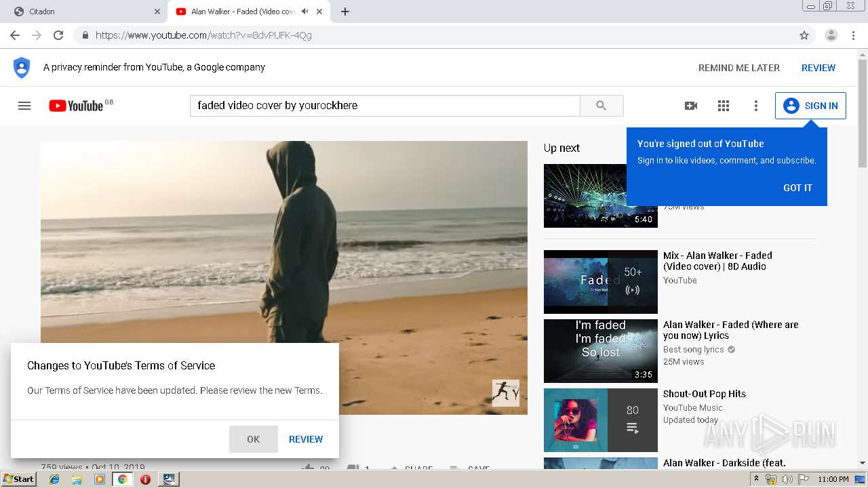Open the create video camera icon
This screenshot has height=488, width=868.
pyautogui.click(x=691, y=106)
